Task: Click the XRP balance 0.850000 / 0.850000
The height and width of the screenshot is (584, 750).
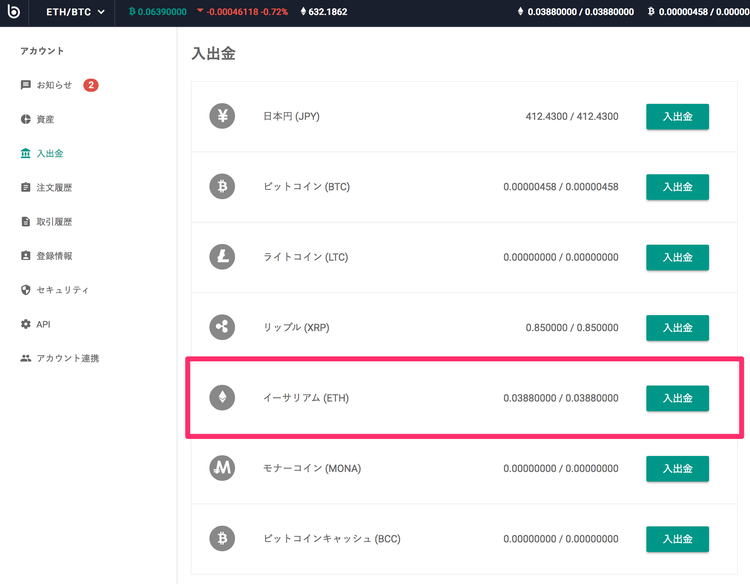Action: (x=572, y=327)
